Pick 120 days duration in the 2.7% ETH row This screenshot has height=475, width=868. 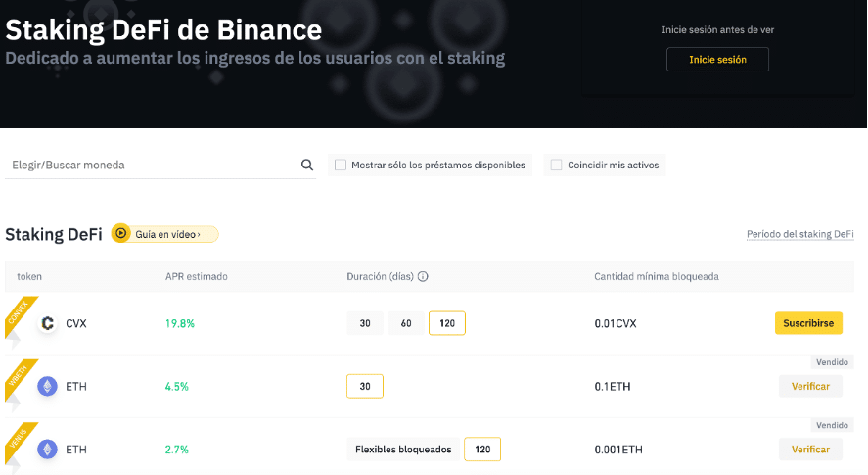coord(482,450)
